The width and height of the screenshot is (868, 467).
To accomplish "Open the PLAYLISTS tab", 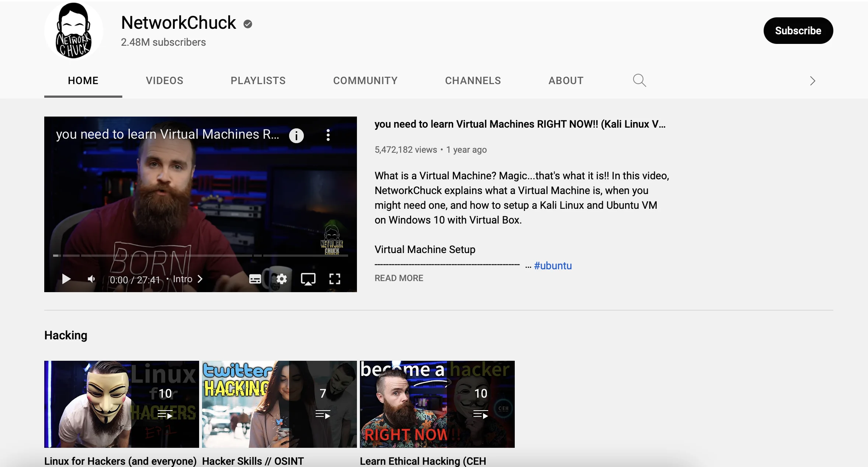I will (258, 80).
